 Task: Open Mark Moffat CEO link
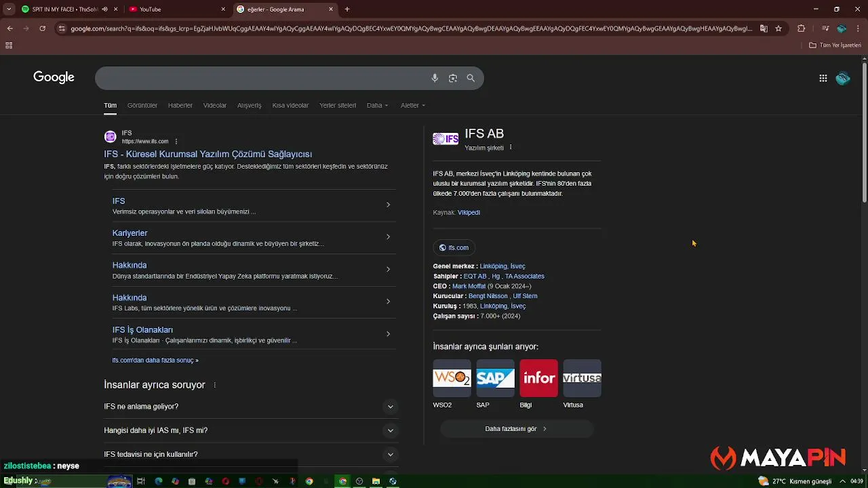point(469,286)
